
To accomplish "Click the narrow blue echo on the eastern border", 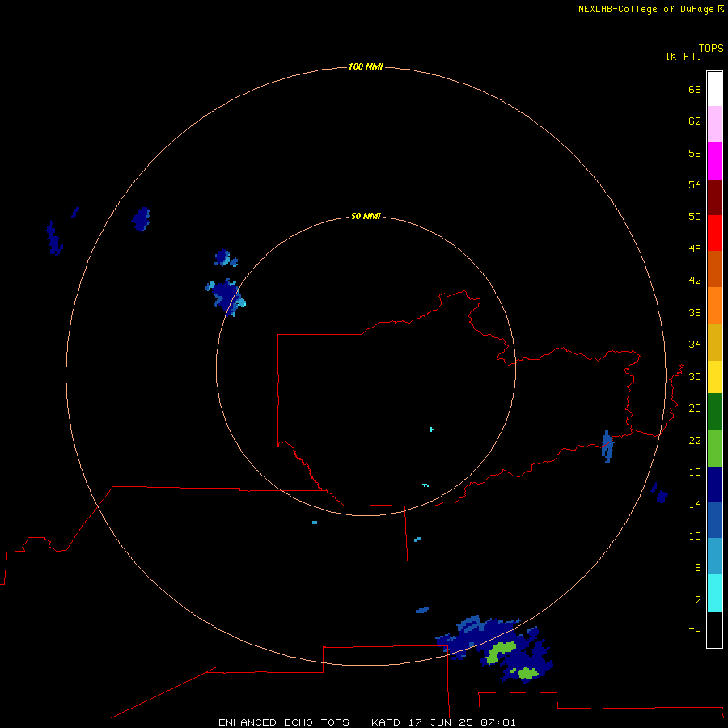I will pyautogui.click(x=607, y=447).
